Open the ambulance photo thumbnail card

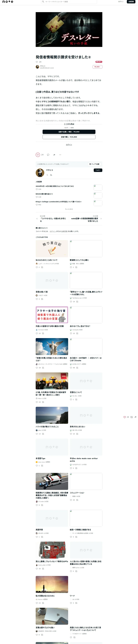click(x=52, y=481)
